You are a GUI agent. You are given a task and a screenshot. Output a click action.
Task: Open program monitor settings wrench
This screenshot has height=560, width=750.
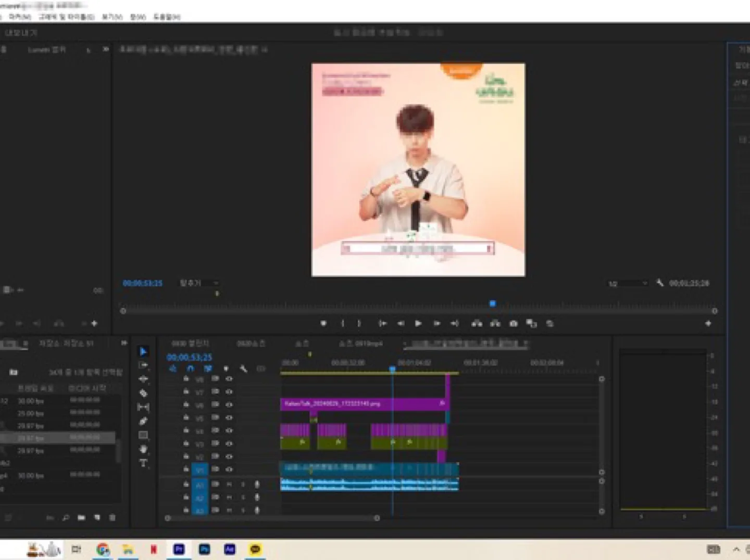pos(660,283)
